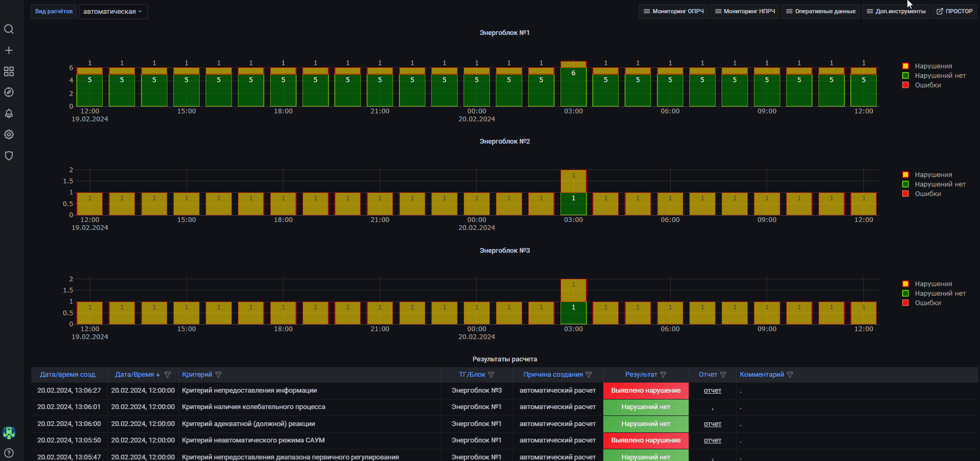Expand the автоматическая calculation type dropdown
Image resolution: width=980 pixels, height=461 pixels.
(113, 12)
